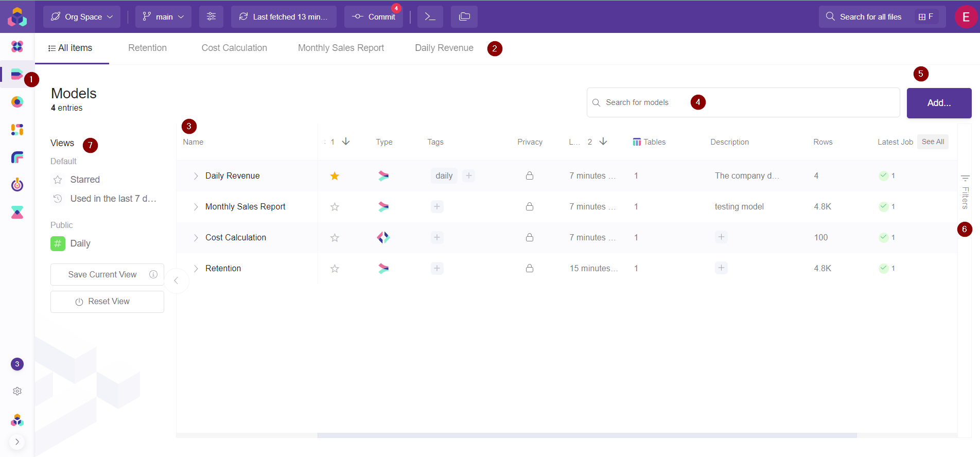Toggle starred column sort arrow

coord(346,142)
